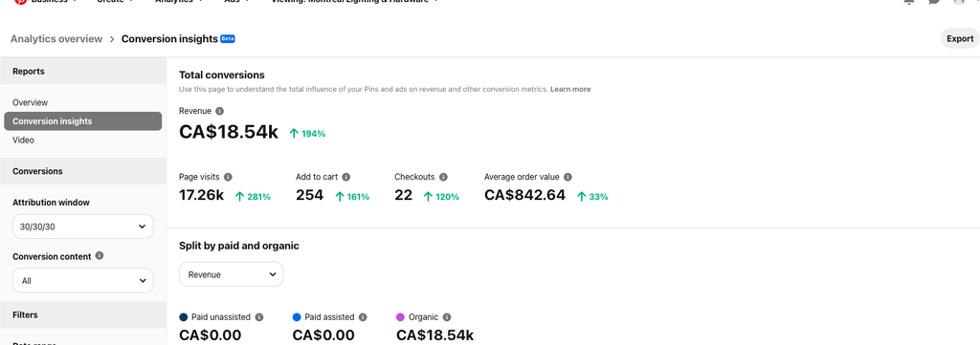Image resolution: width=980 pixels, height=345 pixels.
Task: Click the green up arrow beside 120%
Action: tap(428, 197)
